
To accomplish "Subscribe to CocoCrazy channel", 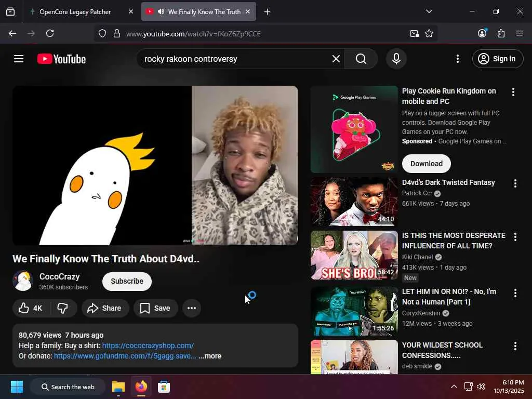I will click(x=127, y=281).
